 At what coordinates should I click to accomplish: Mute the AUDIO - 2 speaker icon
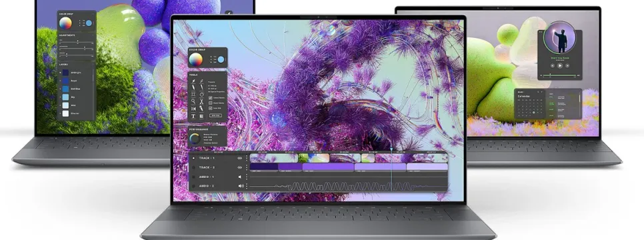pyautogui.click(x=241, y=186)
